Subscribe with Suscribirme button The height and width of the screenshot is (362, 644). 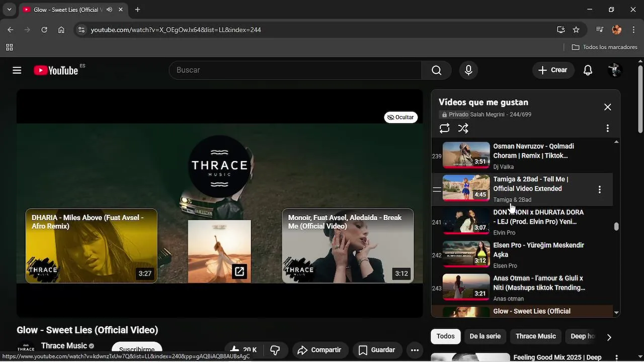137,350
